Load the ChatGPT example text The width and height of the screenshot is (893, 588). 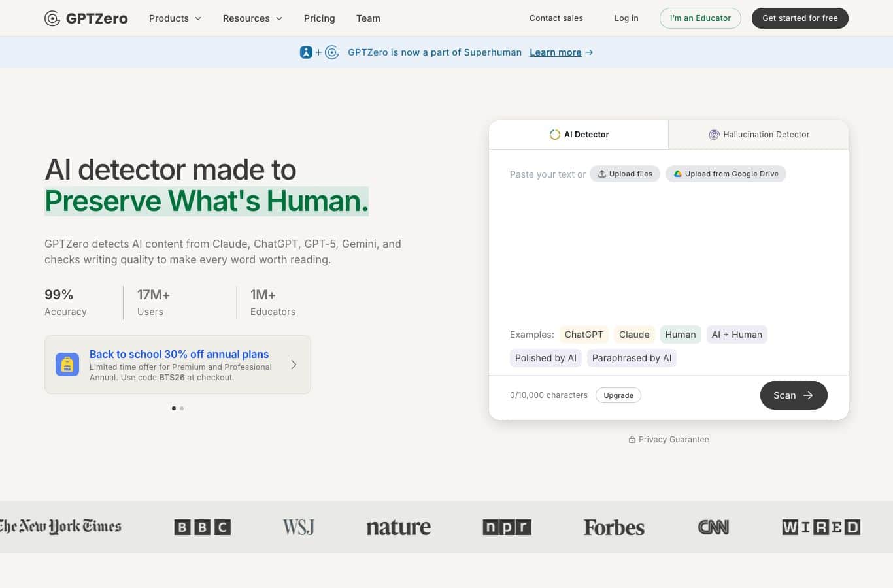(x=584, y=335)
